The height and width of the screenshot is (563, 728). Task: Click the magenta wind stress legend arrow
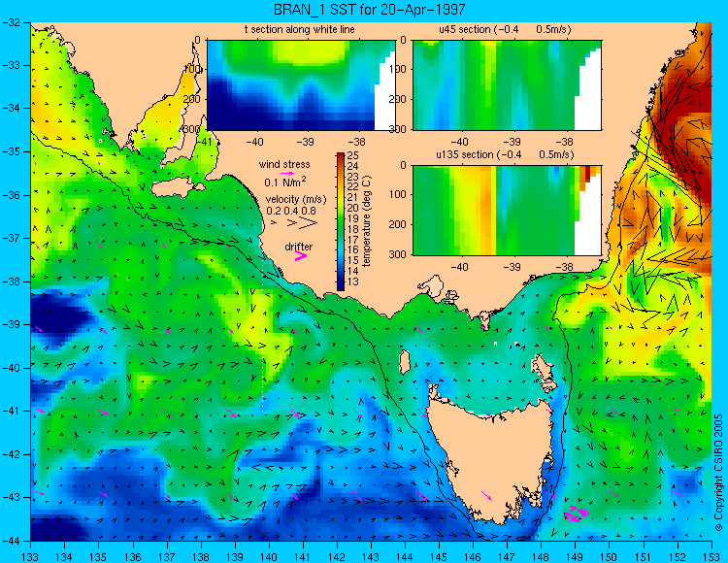tap(287, 173)
